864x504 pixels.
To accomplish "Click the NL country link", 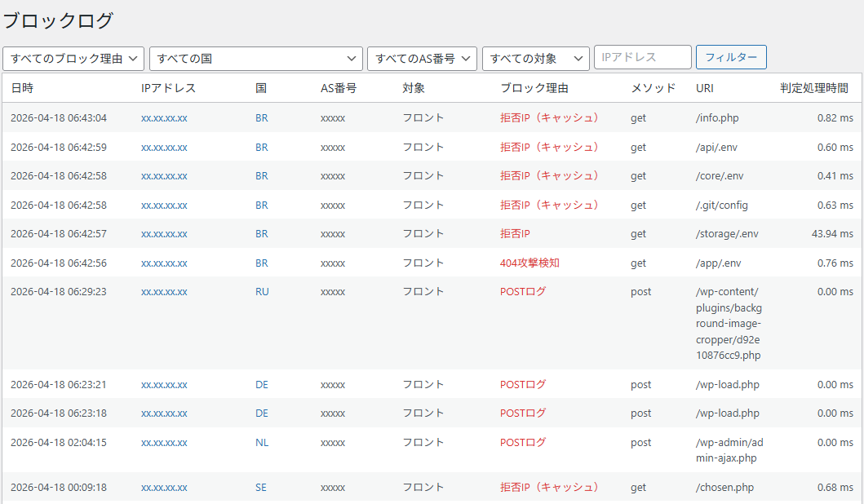I will 262,442.
